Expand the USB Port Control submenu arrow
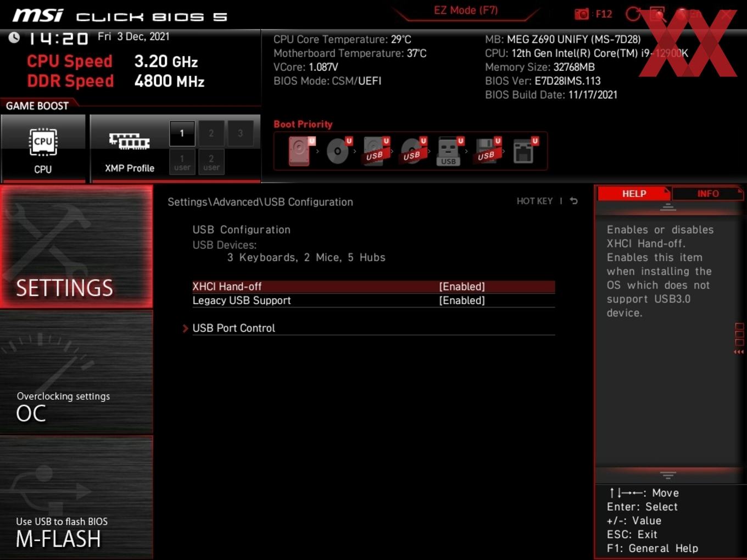Image resolution: width=747 pixels, height=560 pixels. click(185, 328)
